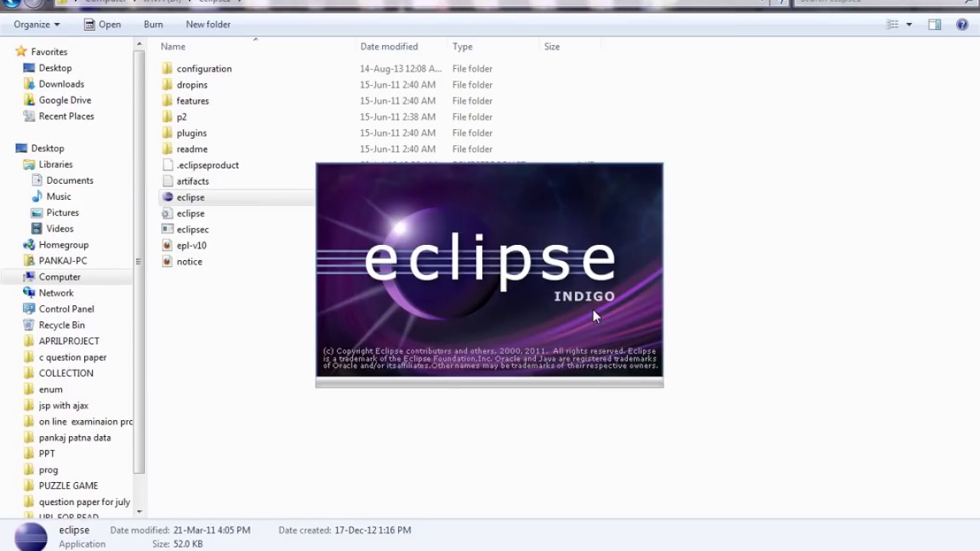This screenshot has height=551, width=980.
Task: Select the p2 folder icon
Action: tap(168, 116)
